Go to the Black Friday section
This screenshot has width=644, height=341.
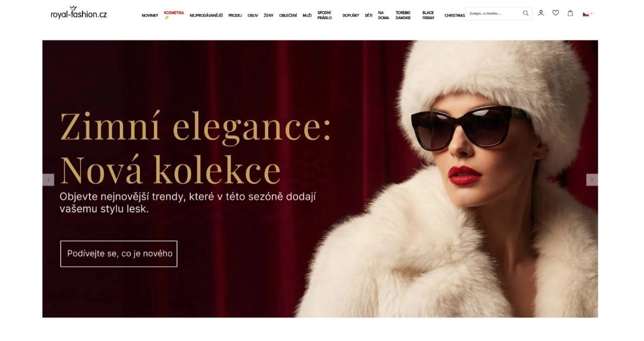[428, 15]
